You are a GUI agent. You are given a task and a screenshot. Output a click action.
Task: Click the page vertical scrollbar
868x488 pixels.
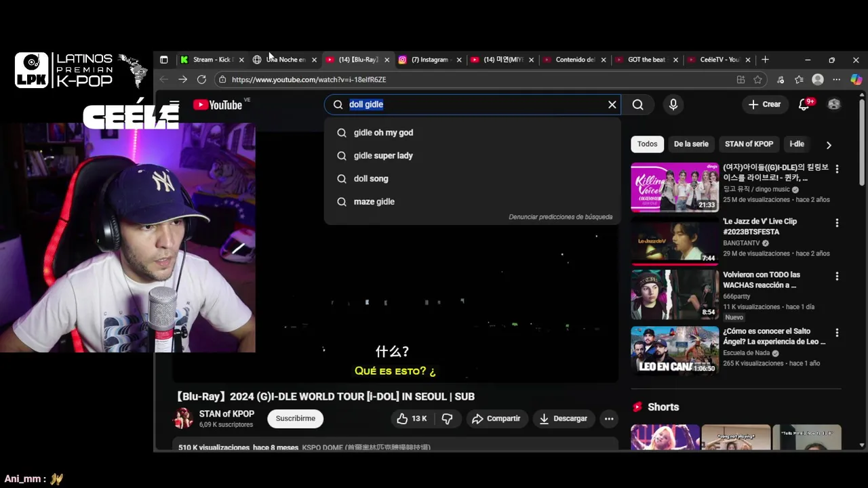[x=862, y=142]
